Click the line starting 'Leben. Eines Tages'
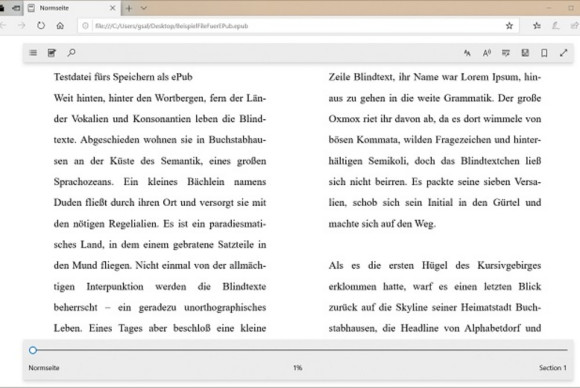 point(160,328)
